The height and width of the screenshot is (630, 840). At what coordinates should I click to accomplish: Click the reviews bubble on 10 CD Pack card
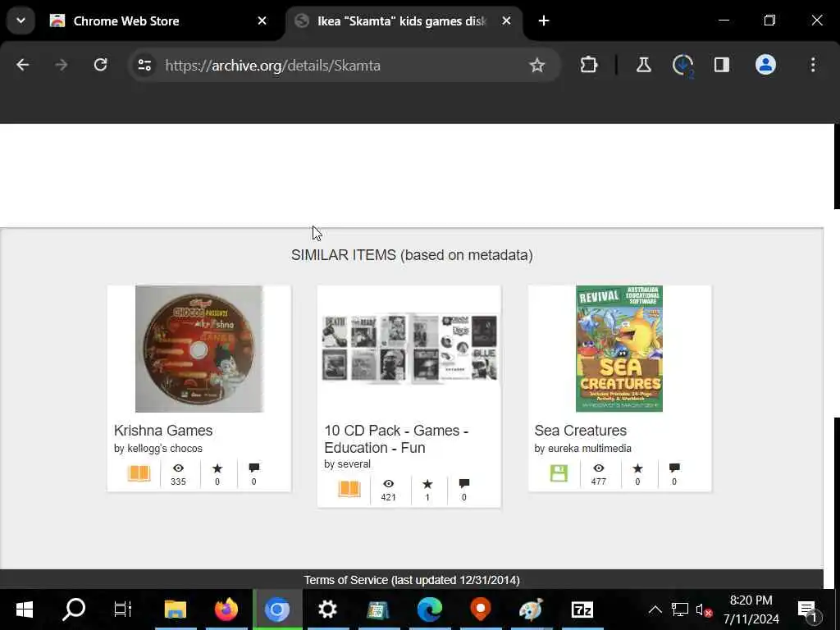[464, 484]
